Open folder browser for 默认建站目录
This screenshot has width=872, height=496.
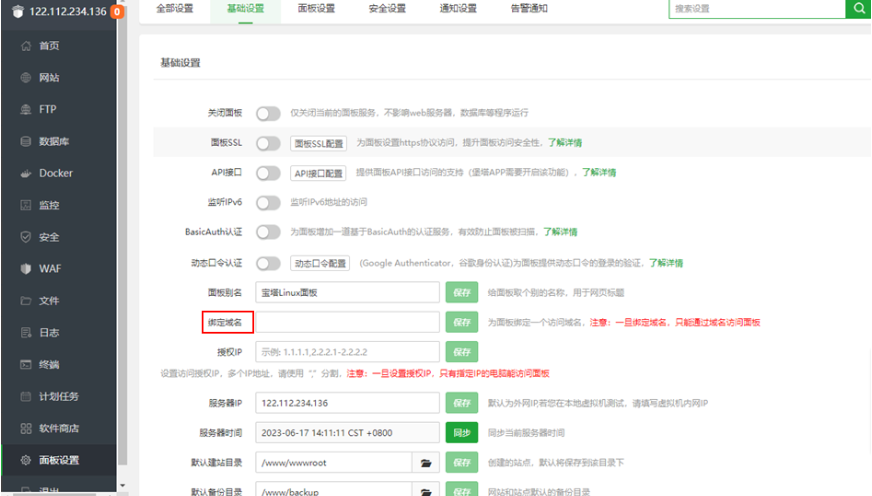coord(426,463)
